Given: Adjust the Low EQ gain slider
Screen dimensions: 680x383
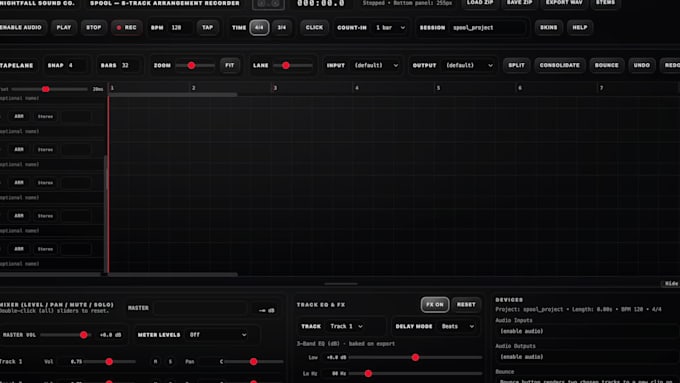Looking at the screenshot, I should coord(415,357).
